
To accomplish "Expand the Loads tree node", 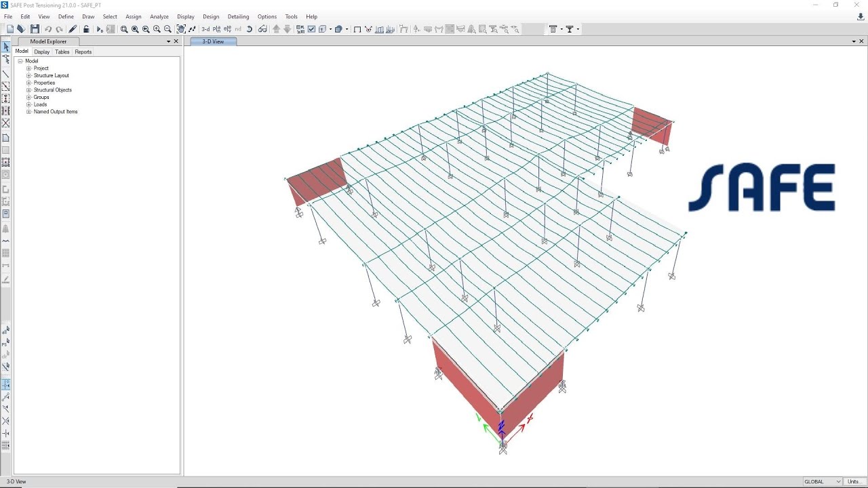I will click(29, 104).
